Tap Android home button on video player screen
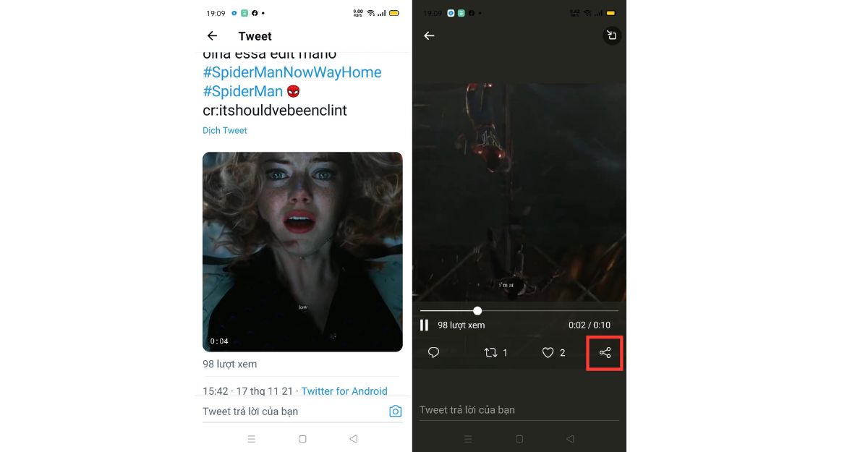 519,439
